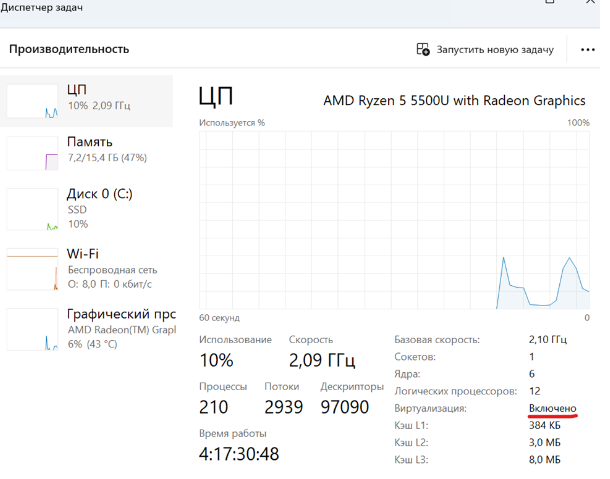Click the AMD Radeon(TM) GPU subtitle
610x479 pixels.
tap(122, 330)
